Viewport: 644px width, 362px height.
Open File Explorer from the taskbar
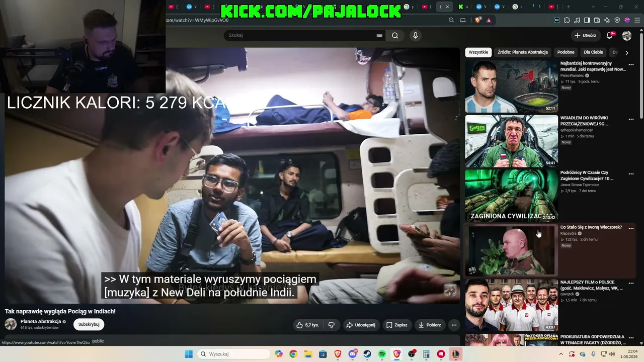(308, 354)
